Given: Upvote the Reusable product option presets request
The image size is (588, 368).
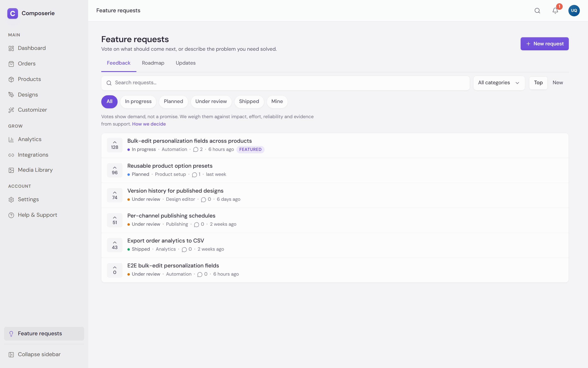Looking at the screenshot, I should (115, 170).
